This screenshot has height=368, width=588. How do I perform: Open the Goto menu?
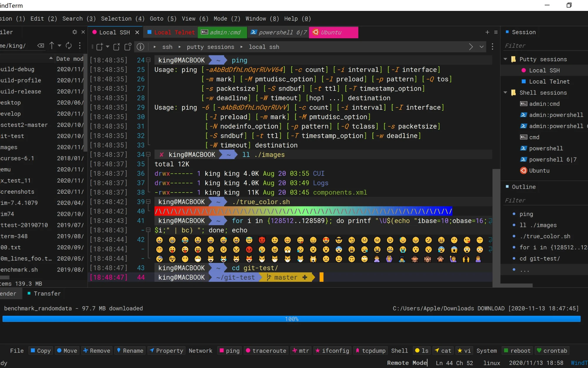coord(163,19)
